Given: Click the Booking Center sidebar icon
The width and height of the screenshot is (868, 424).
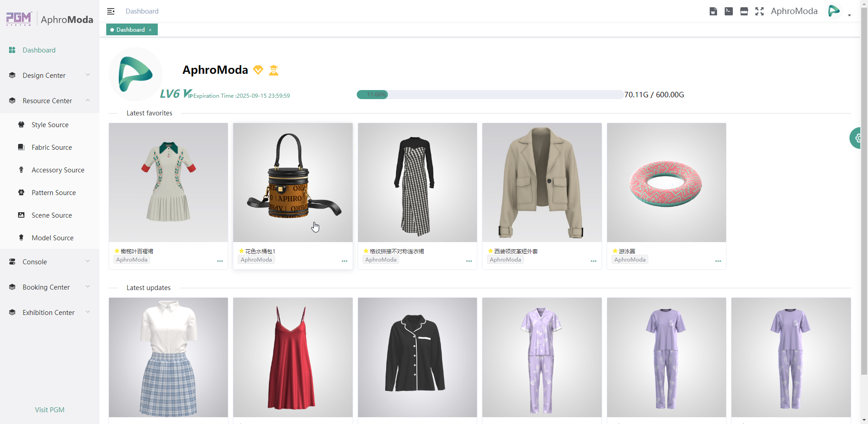Looking at the screenshot, I should [x=12, y=287].
